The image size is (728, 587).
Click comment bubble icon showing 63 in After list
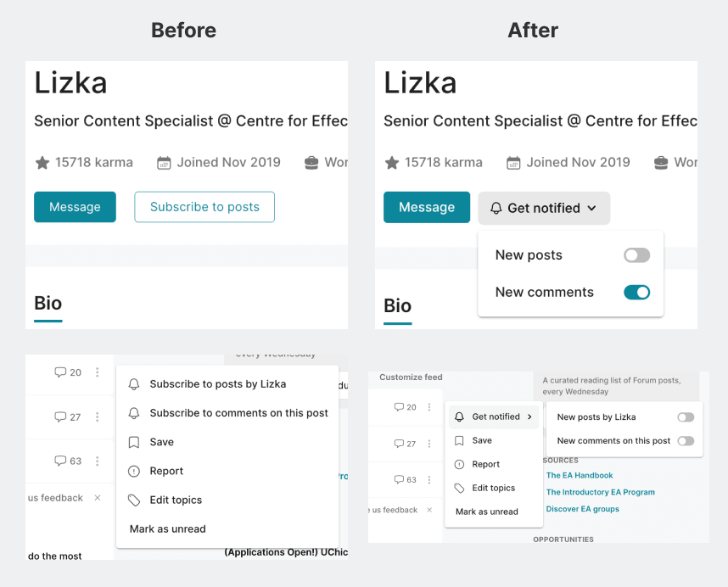click(399, 479)
